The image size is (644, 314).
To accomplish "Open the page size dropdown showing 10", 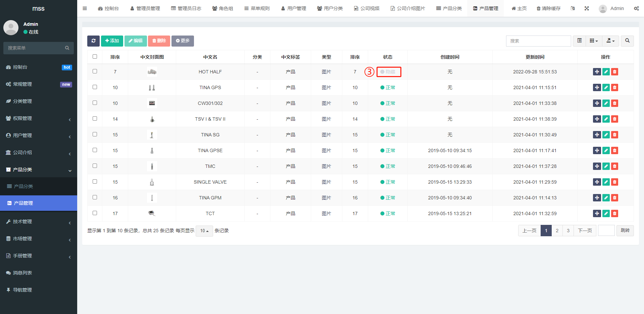I will 204,231.
